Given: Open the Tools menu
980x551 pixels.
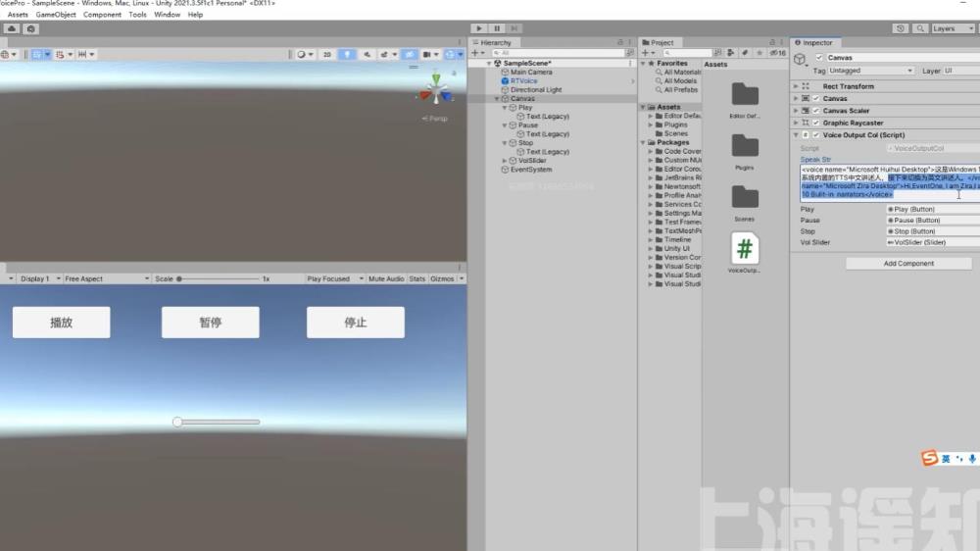Looking at the screenshot, I should point(137,15).
